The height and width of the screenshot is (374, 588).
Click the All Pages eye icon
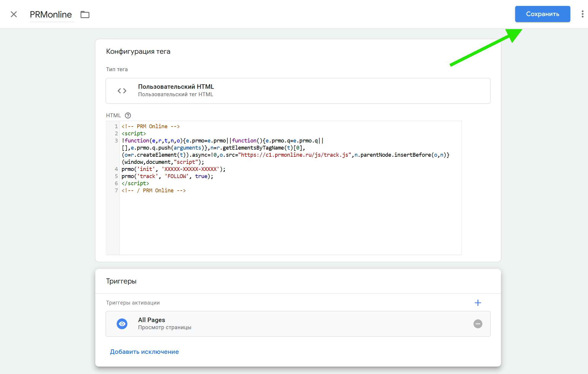coord(122,324)
